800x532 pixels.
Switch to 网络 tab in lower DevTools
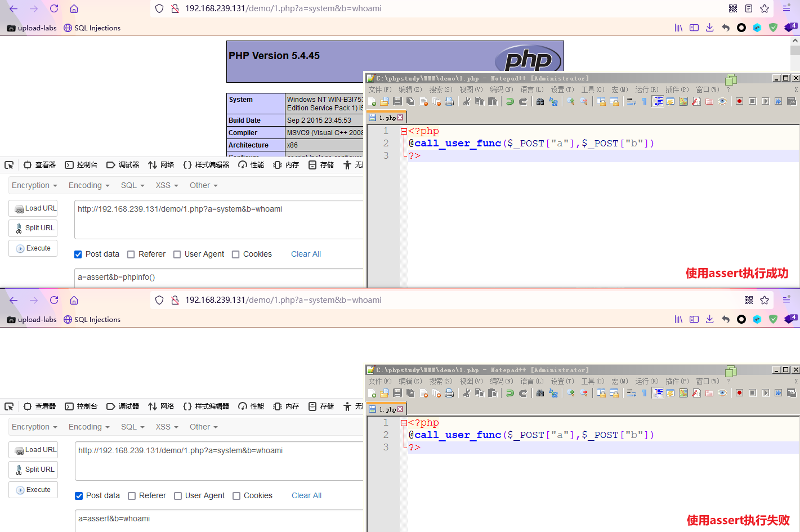[161, 406]
